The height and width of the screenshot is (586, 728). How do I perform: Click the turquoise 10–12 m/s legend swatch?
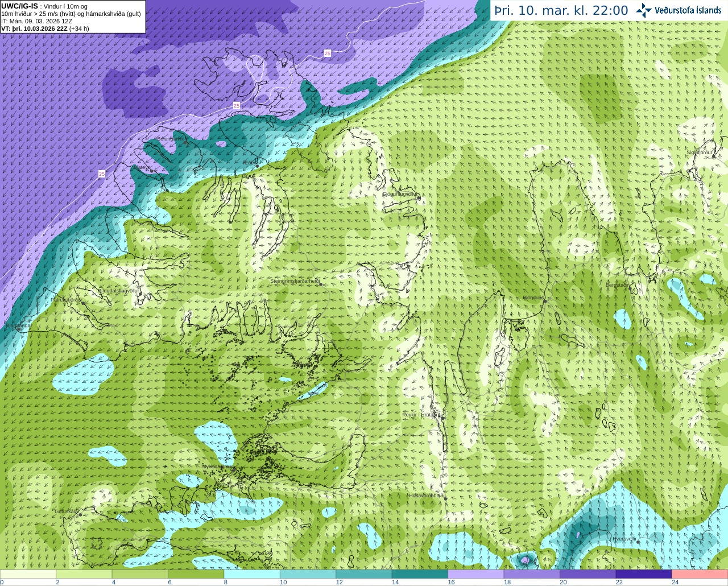click(x=308, y=574)
